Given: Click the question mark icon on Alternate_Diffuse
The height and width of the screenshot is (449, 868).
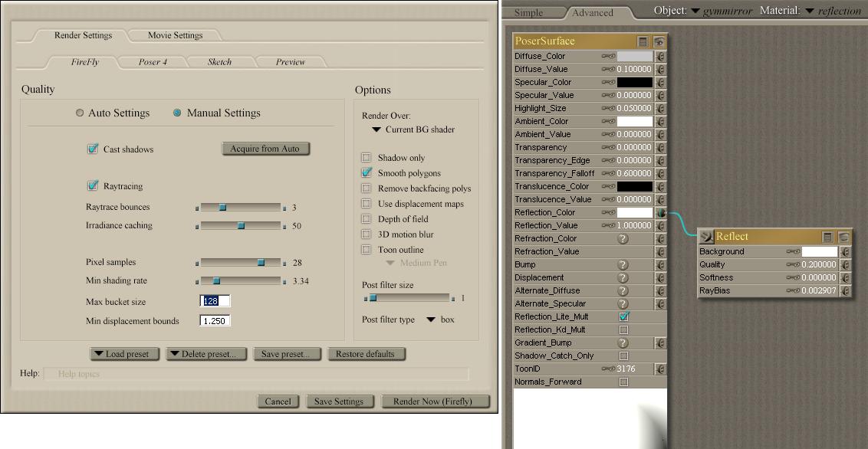Looking at the screenshot, I should (623, 290).
